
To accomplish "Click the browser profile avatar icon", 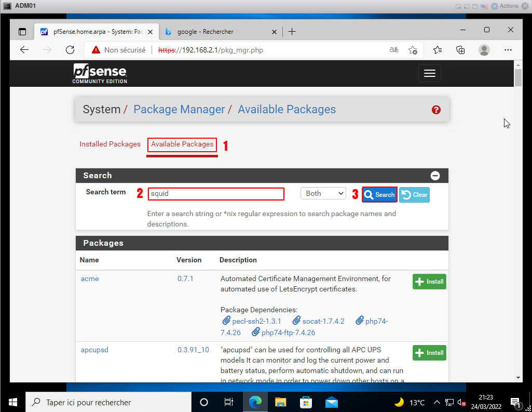I will coord(484,50).
